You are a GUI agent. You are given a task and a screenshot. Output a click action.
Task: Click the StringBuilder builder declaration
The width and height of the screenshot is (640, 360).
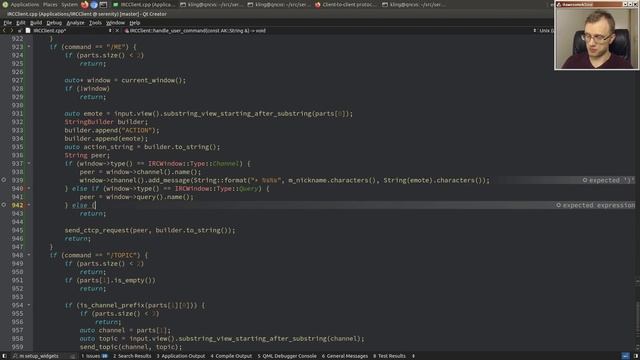point(106,122)
